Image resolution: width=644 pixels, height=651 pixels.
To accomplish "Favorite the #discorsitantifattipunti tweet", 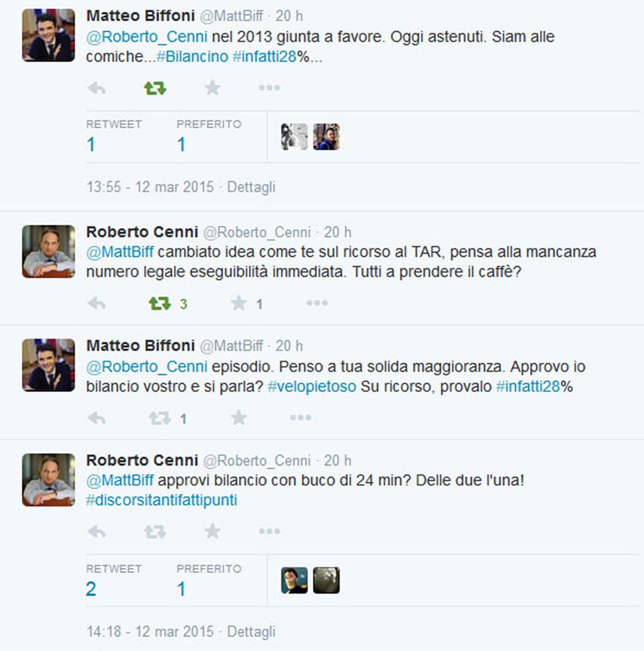I will click(212, 531).
